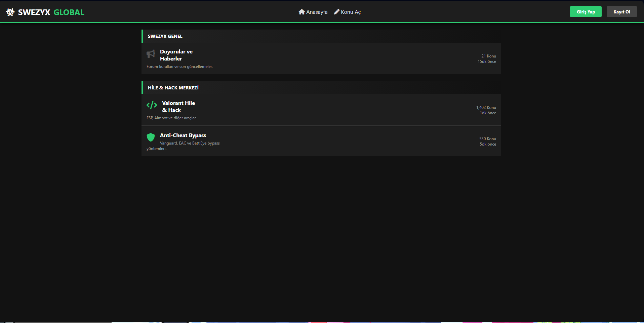
Task: Open the Duyurular ve Haberler forum
Action: [x=176, y=55]
